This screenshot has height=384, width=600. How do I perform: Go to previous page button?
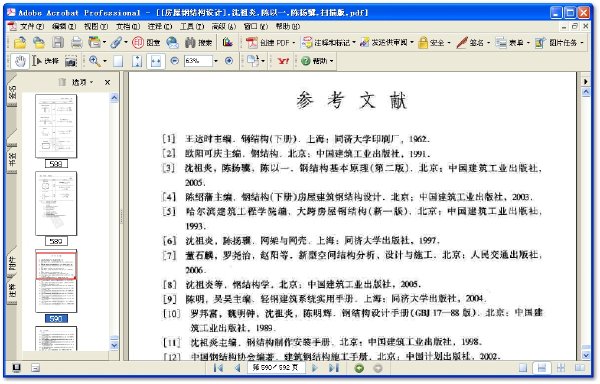237,368
